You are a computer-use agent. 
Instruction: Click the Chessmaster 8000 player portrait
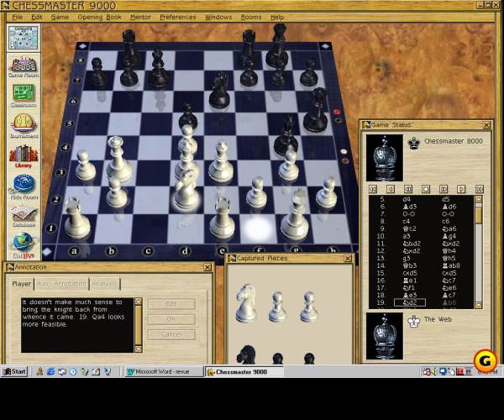click(x=385, y=158)
